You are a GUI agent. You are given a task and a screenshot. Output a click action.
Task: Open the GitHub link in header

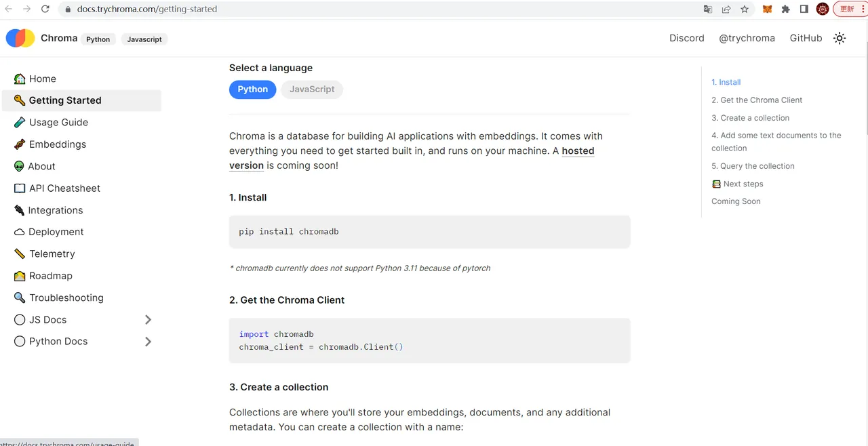point(806,38)
